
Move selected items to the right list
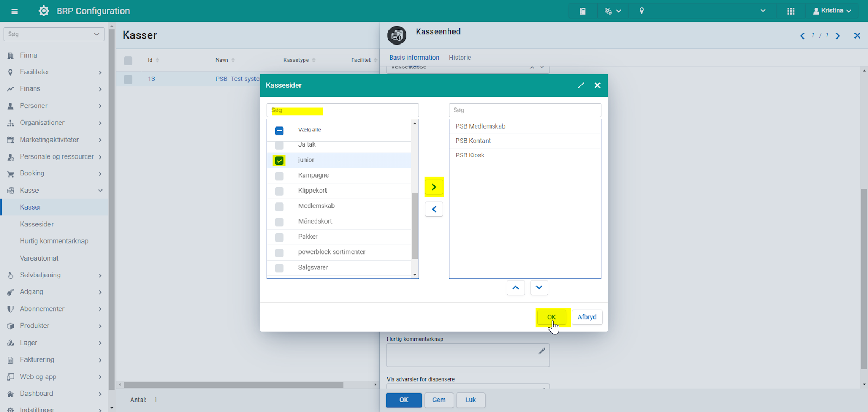pos(434,187)
